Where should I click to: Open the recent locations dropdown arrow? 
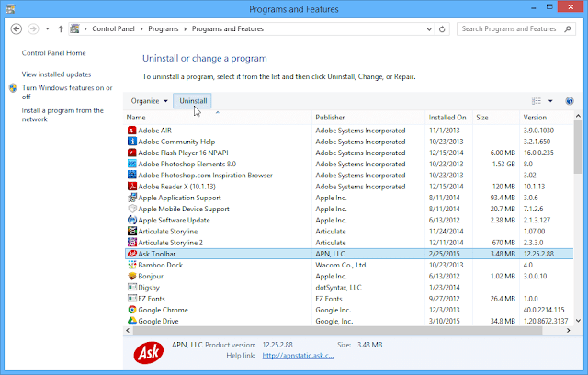(x=48, y=28)
